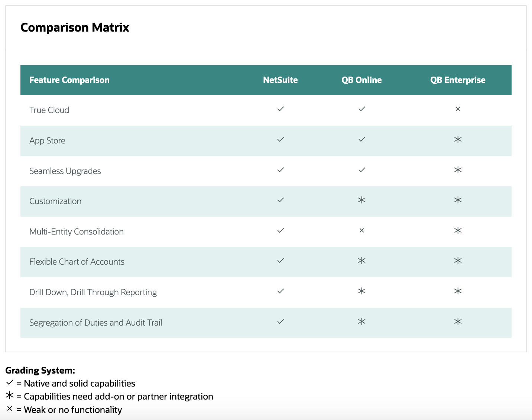The width and height of the screenshot is (532, 420).
Task: Click QB Enterprise asterisk in App Store row
Action: (x=458, y=139)
